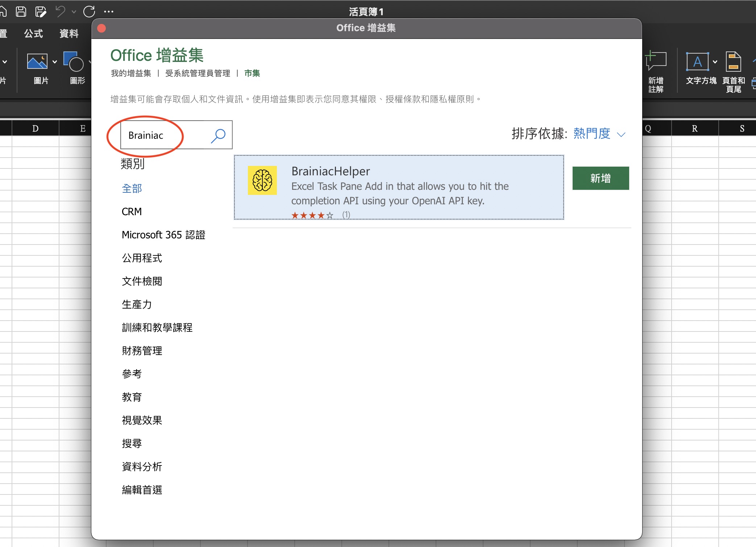Click the 新增註解 comment icon
The width and height of the screenshot is (756, 547).
(x=656, y=61)
